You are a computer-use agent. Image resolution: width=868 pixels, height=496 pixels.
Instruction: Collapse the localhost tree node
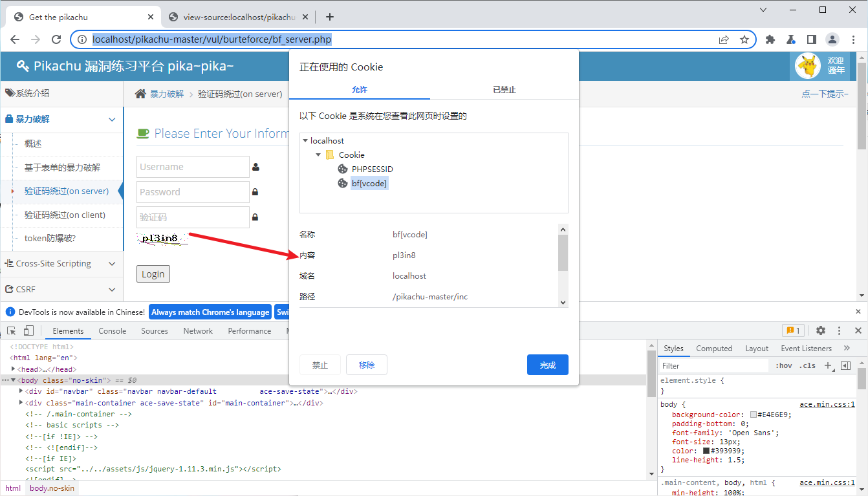pyautogui.click(x=305, y=140)
